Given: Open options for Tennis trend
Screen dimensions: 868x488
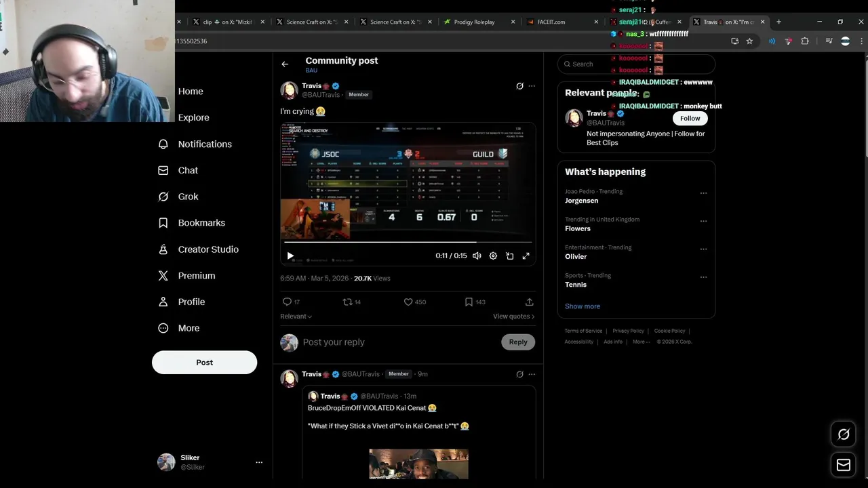Looking at the screenshot, I should pyautogui.click(x=703, y=277).
